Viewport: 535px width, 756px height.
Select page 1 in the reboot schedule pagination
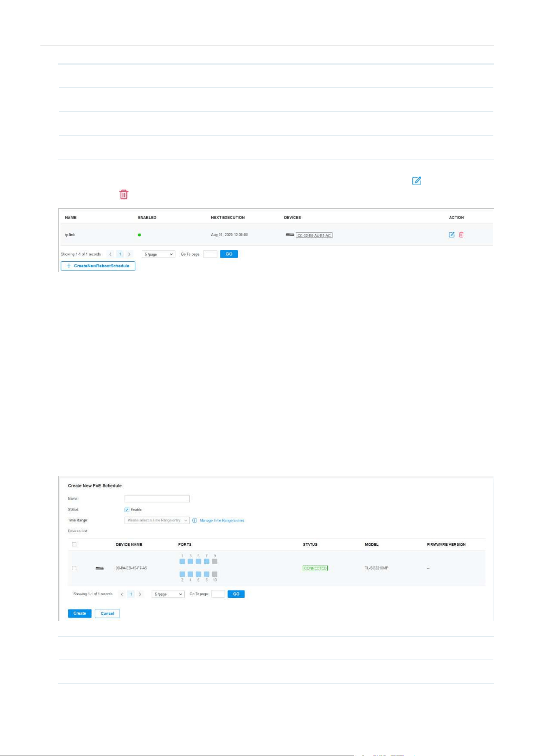120,254
